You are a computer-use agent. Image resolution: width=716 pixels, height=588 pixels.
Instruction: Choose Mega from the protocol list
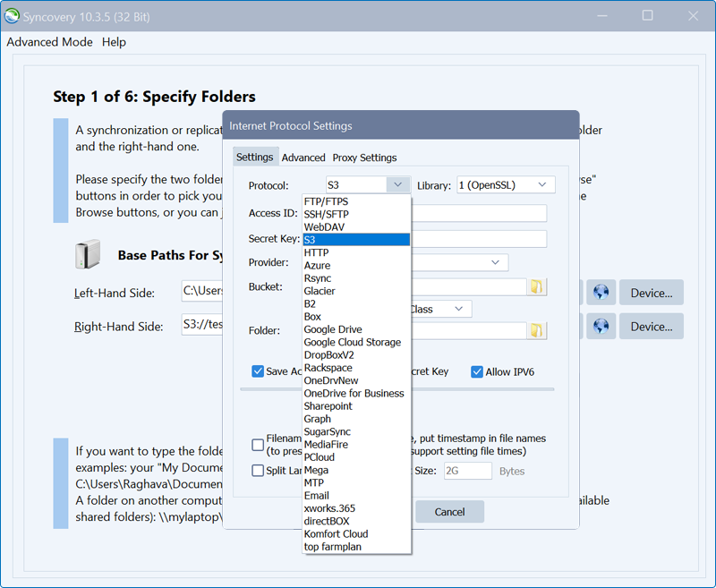(x=356, y=470)
